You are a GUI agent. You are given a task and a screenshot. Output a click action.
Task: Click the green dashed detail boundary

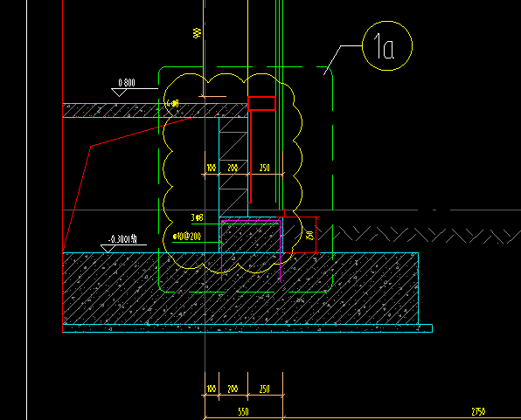pos(246,179)
